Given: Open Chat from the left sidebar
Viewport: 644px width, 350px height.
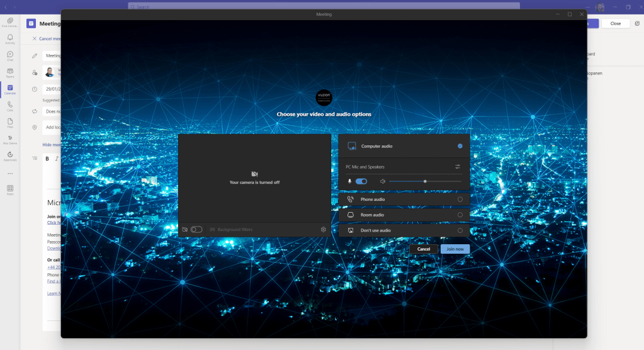Looking at the screenshot, I should (10, 56).
